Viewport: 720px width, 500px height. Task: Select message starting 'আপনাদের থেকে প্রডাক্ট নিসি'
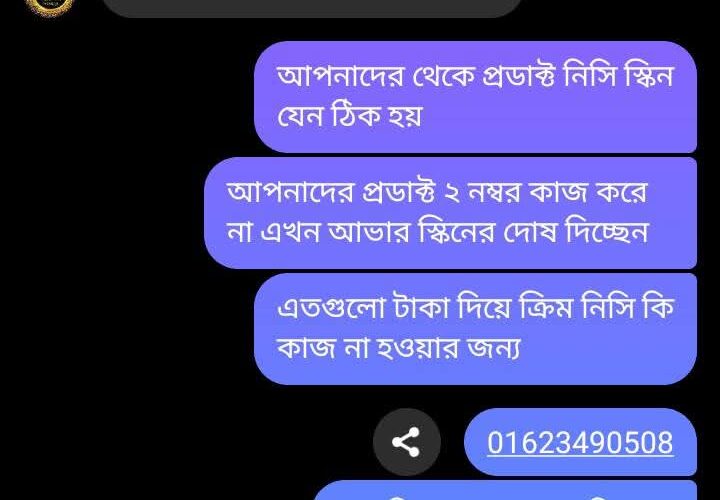tap(475, 97)
